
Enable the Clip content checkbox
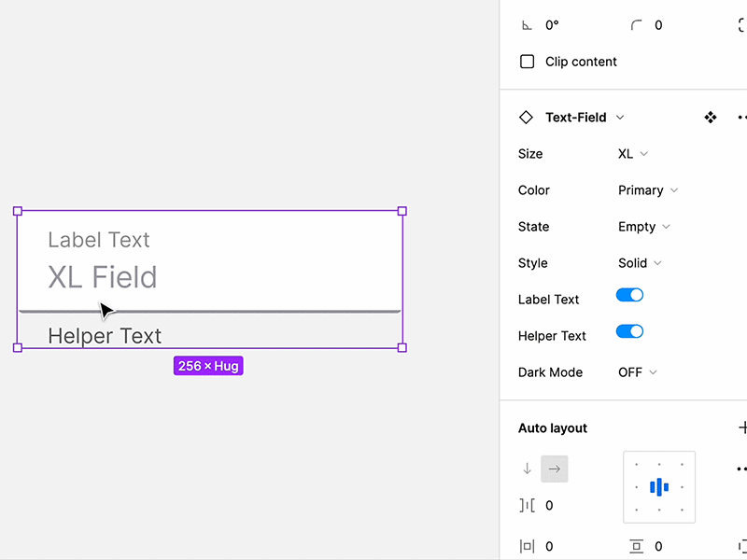pyautogui.click(x=528, y=62)
